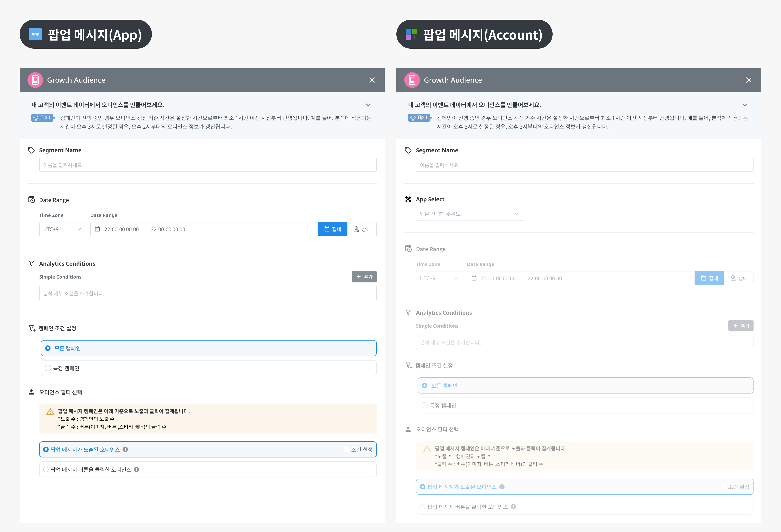Click the Analytics Conditions funnel icon in the Account panel

[x=408, y=313]
